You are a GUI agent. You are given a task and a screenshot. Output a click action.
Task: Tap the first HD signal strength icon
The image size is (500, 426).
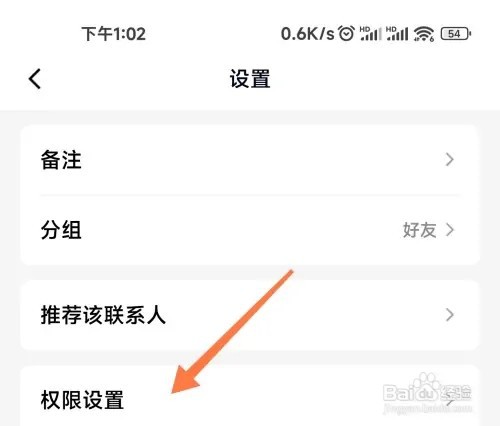[x=371, y=34]
